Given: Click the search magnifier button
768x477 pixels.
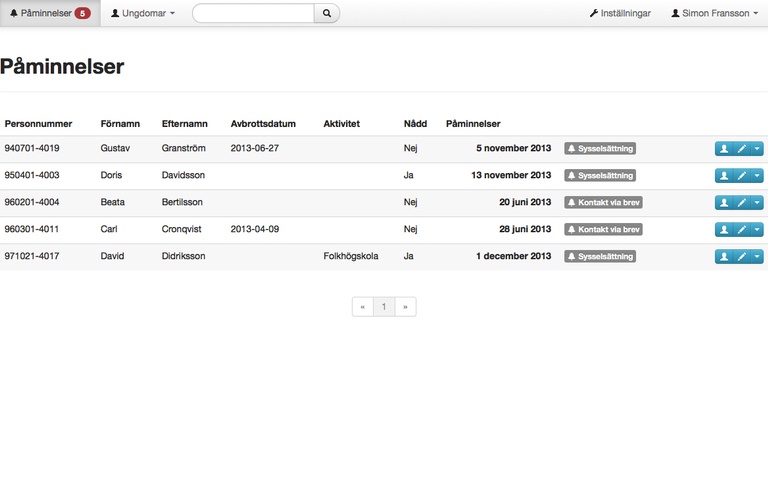Looking at the screenshot, I should 326,13.
